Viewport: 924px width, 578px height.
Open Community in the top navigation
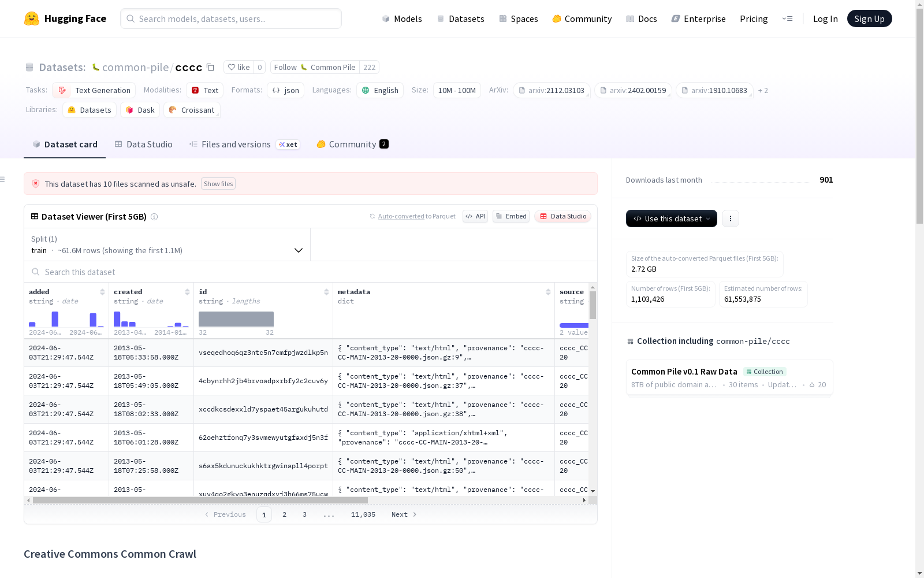[x=582, y=18]
